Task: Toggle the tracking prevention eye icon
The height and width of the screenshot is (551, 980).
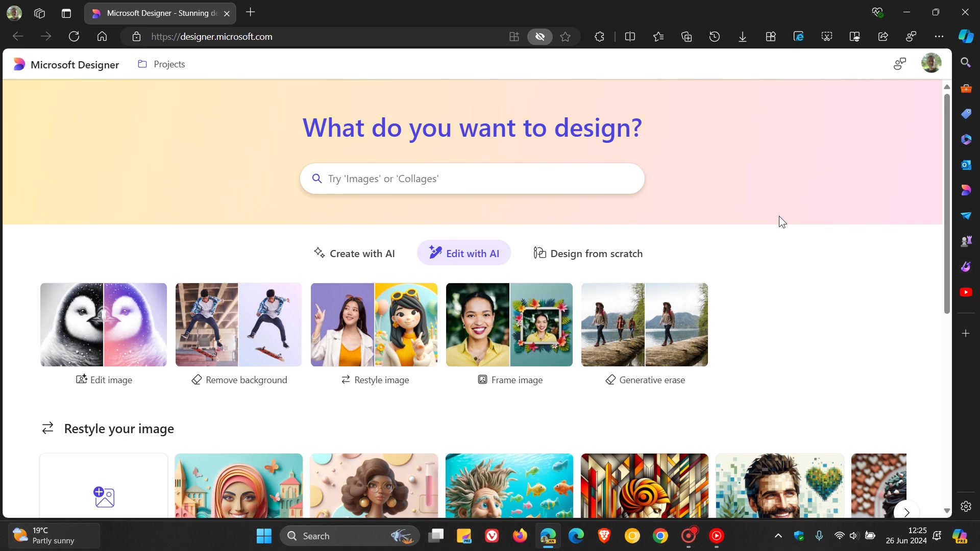Action: (x=540, y=36)
